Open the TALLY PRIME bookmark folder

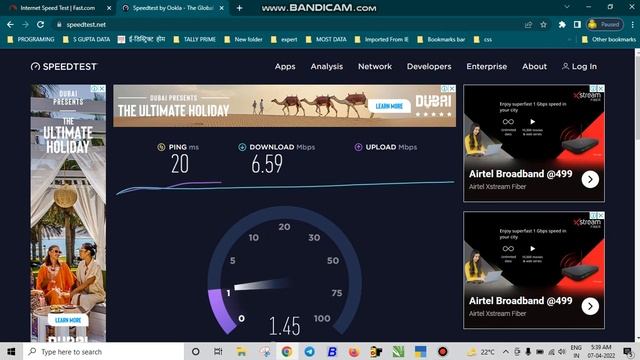pos(195,40)
